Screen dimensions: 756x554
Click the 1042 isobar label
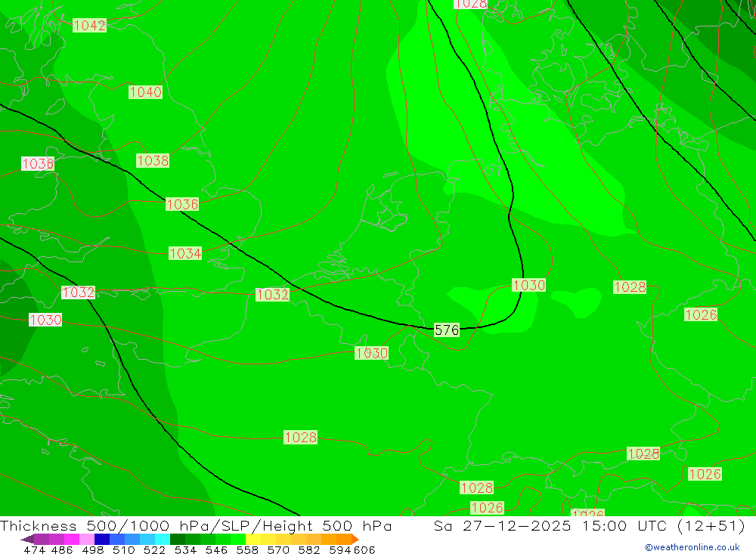[90, 25]
